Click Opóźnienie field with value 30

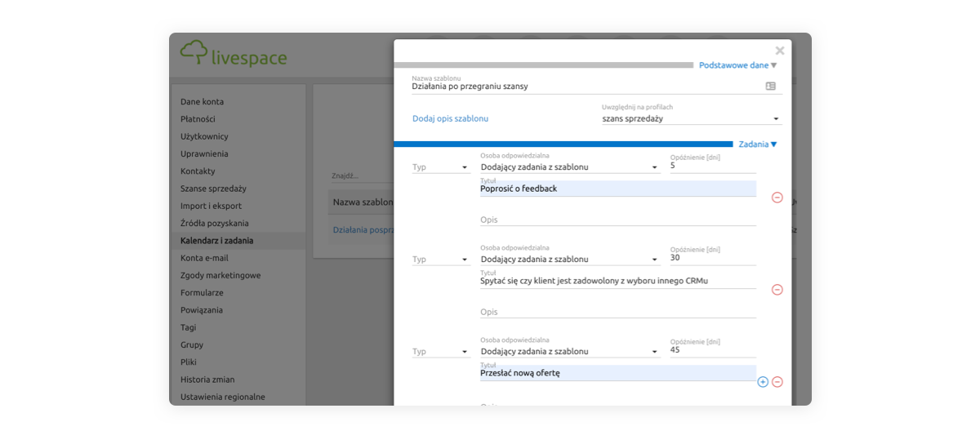[x=713, y=259]
